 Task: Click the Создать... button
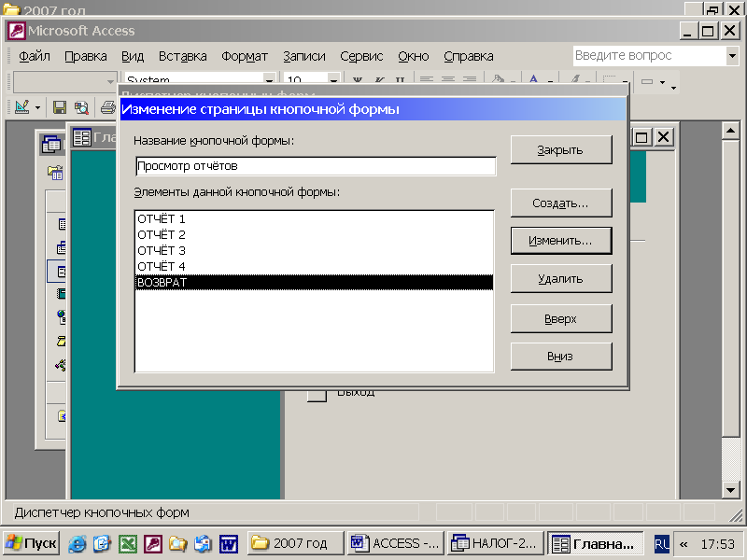[x=561, y=203]
